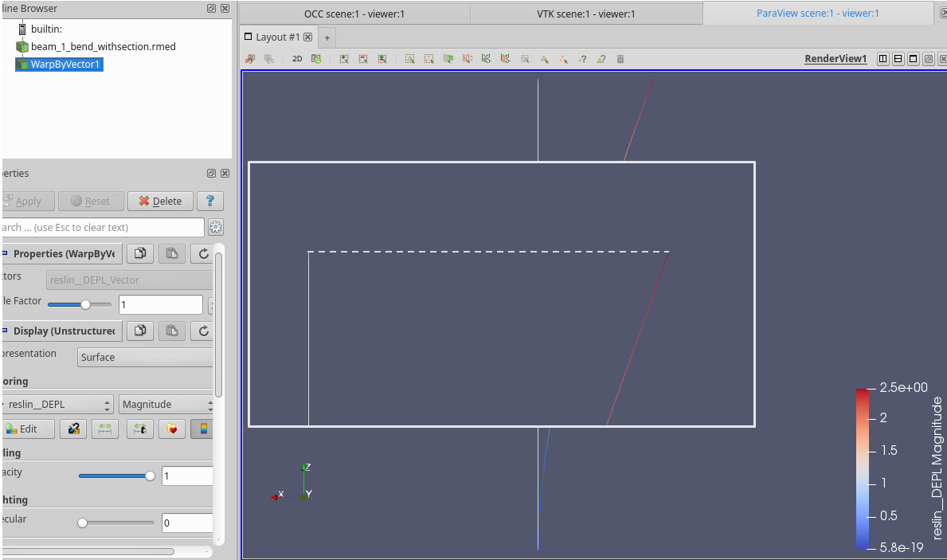947x560 pixels.
Task: Select Points With Polygon tool
Action: point(506,59)
